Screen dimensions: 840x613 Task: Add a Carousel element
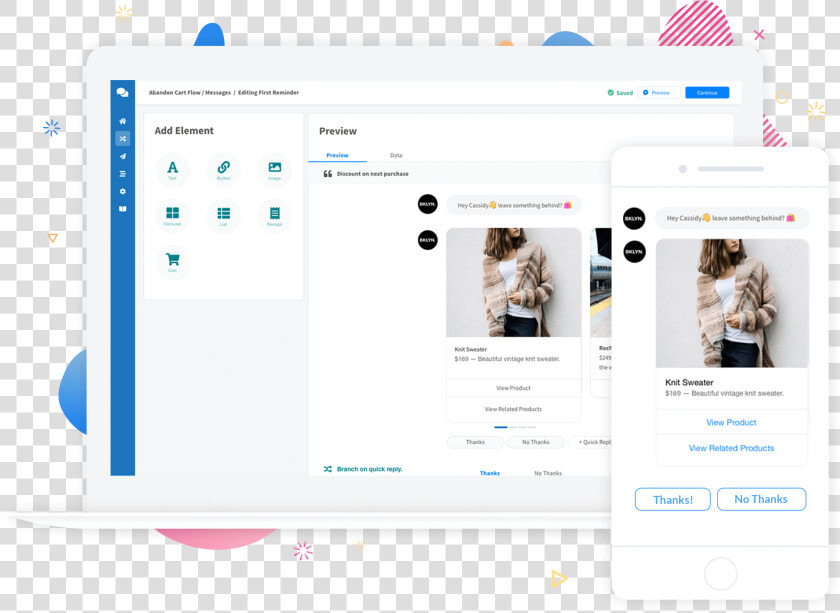coord(172,215)
